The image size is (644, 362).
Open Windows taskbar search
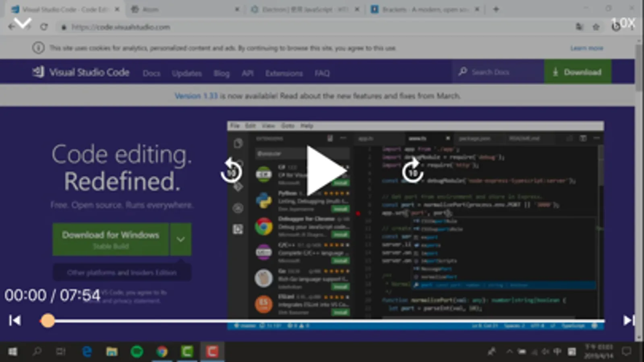[x=37, y=352]
